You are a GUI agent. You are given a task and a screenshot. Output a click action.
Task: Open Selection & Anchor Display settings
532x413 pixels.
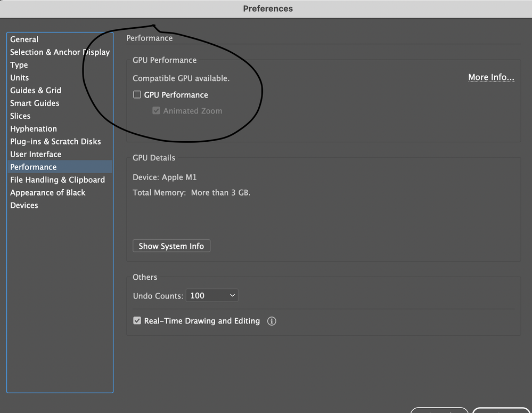click(60, 52)
